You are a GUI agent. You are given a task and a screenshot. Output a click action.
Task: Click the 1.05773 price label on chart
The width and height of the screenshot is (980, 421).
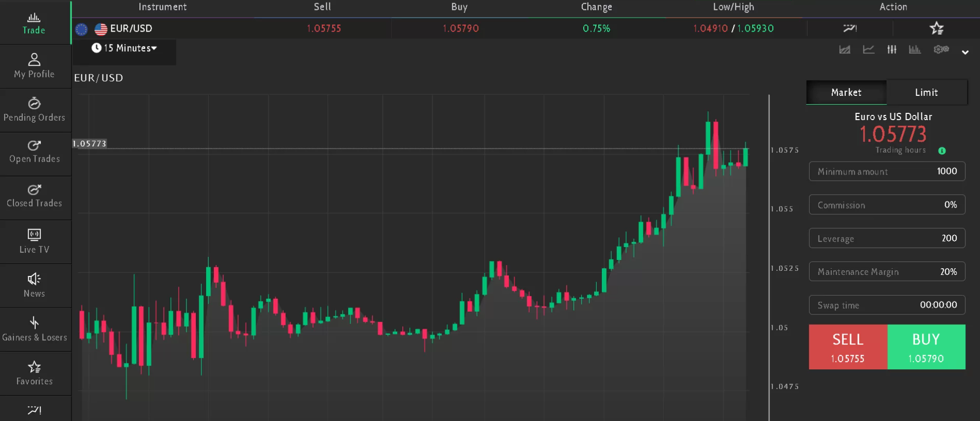(89, 143)
